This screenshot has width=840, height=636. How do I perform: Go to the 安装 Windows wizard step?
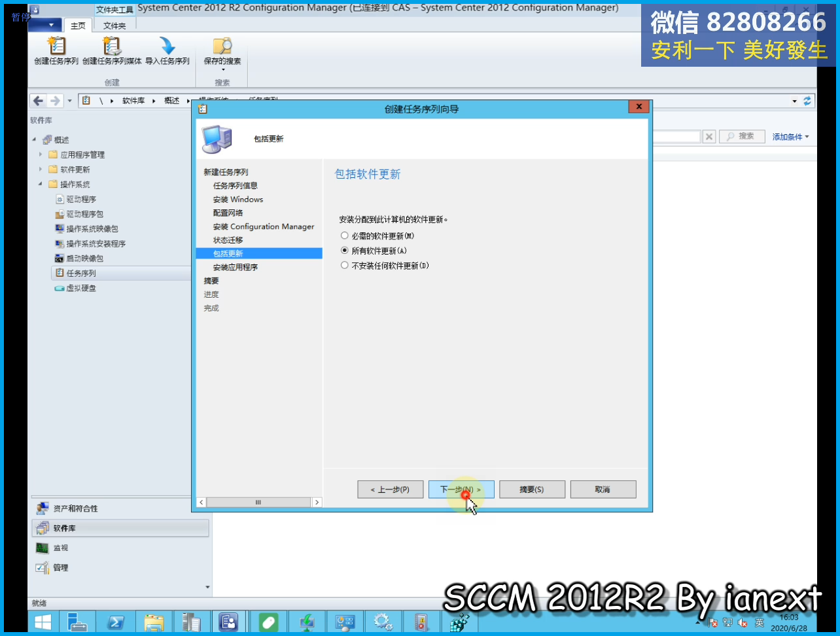[238, 200]
